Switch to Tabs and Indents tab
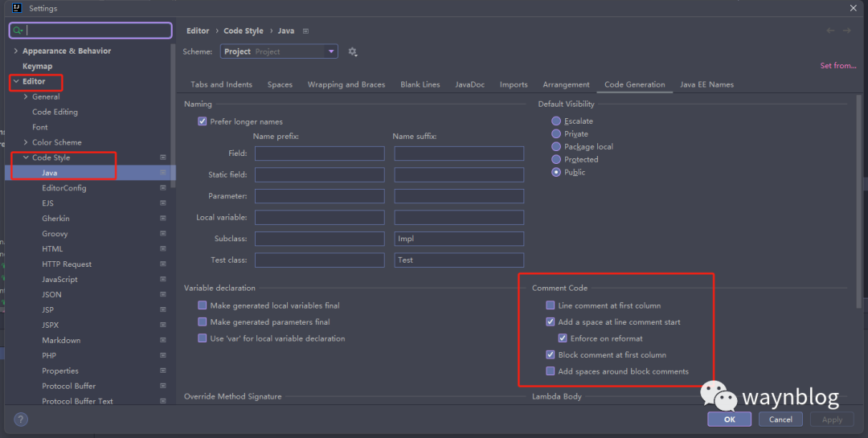 pyautogui.click(x=222, y=84)
